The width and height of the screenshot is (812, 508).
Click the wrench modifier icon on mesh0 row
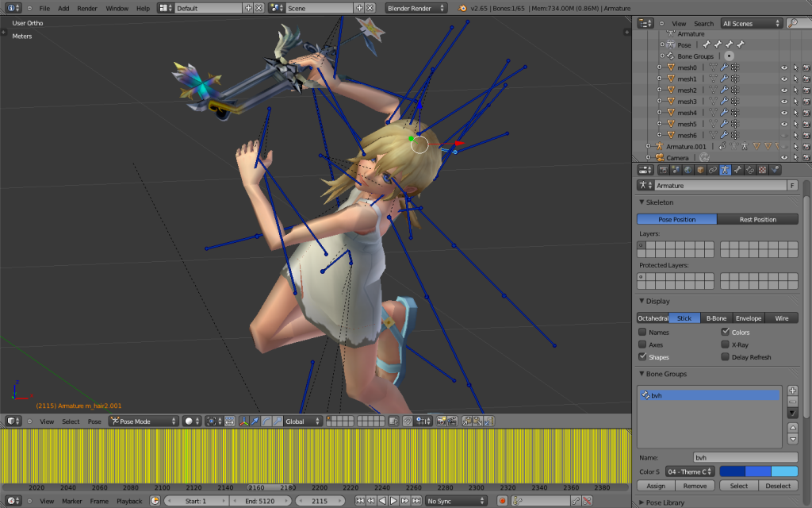(724, 67)
